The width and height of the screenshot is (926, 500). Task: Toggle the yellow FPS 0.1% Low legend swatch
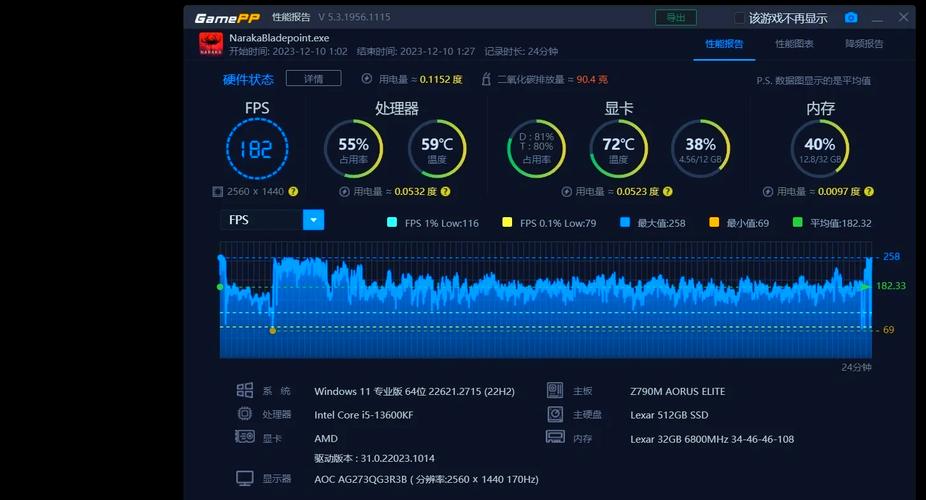(x=507, y=223)
